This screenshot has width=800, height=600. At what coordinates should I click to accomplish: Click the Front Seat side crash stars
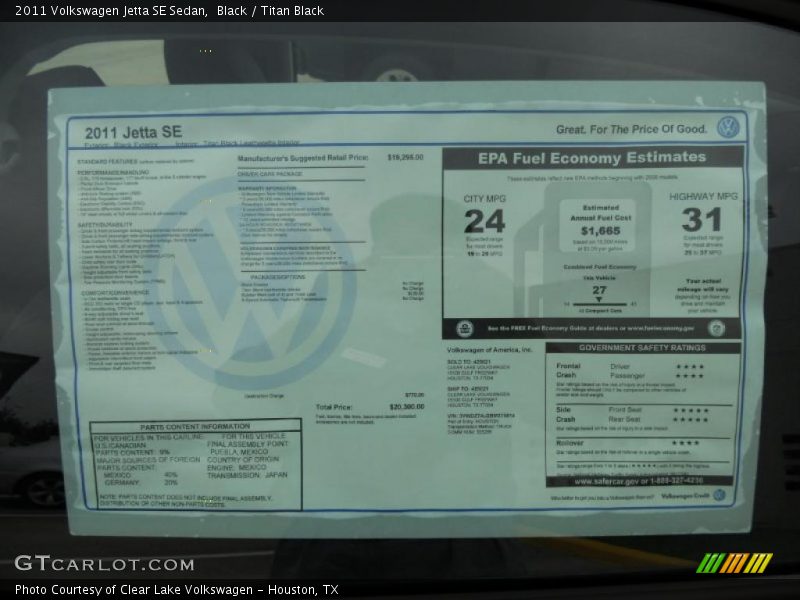[x=690, y=410]
